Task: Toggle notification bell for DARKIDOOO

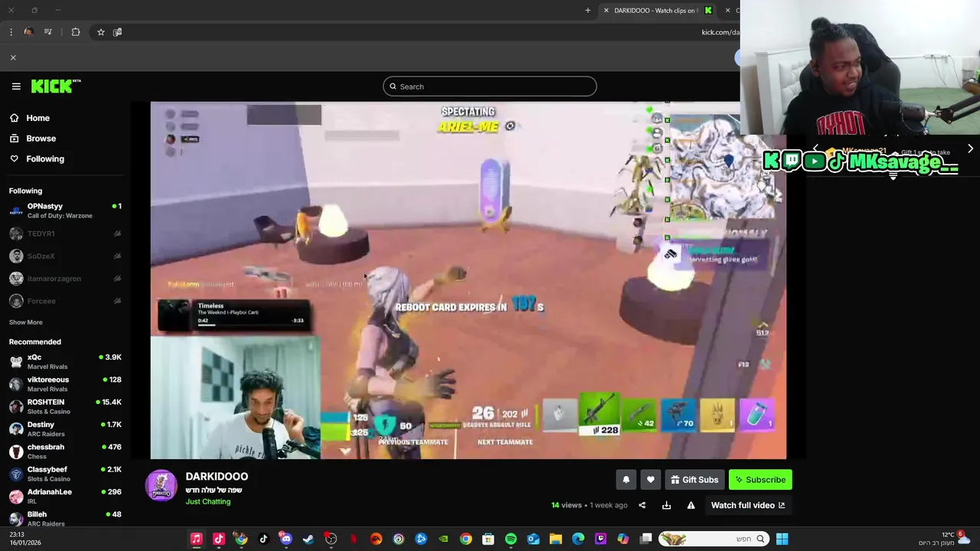Action: (x=626, y=480)
